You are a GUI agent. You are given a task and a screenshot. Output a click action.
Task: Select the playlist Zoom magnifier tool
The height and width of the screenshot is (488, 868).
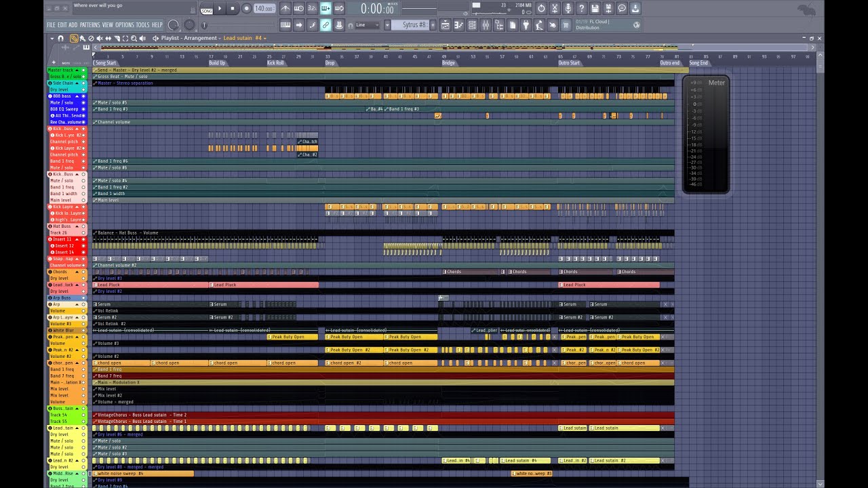(x=134, y=39)
